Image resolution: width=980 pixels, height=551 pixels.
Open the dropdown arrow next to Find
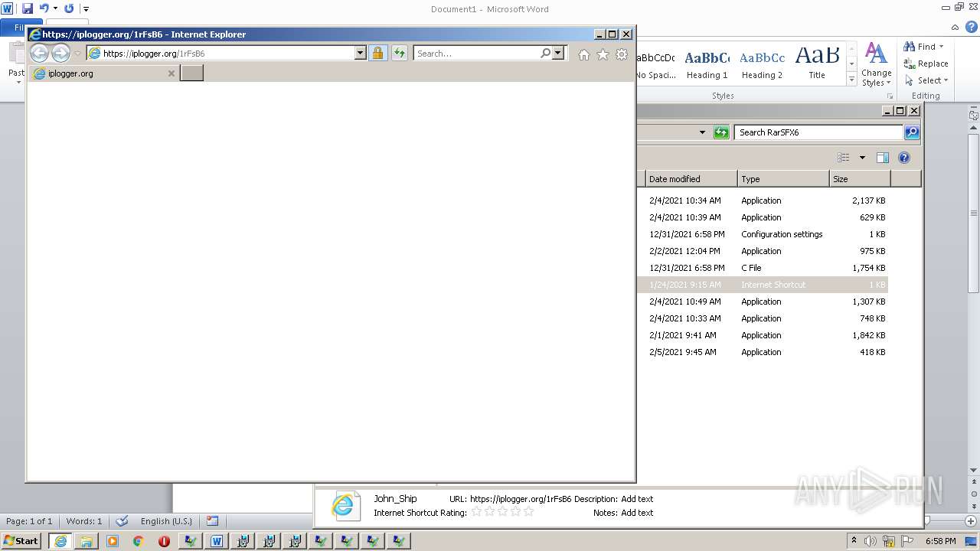[942, 47]
